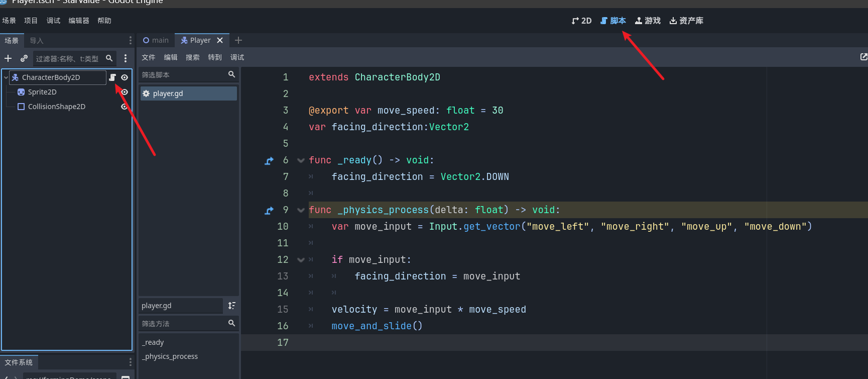Viewport: 868px width, 379px height.
Task: Switch to the 2D workspace
Action: click(581, 21)
